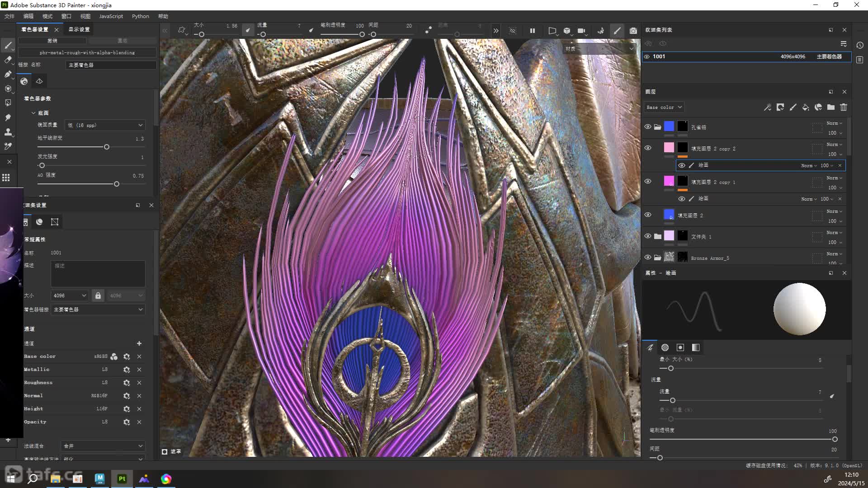Click the 撤销 button
868x488 pixels.
coord(52,41)
